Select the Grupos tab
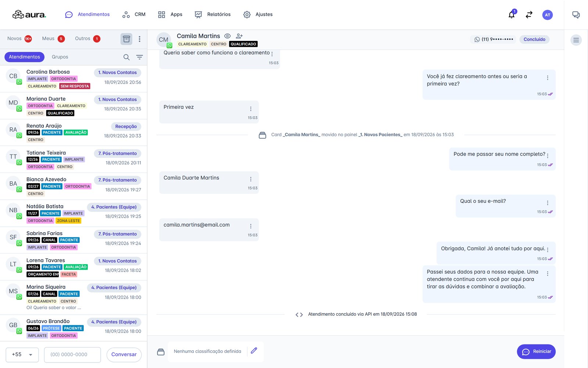 tap(60, 57)
